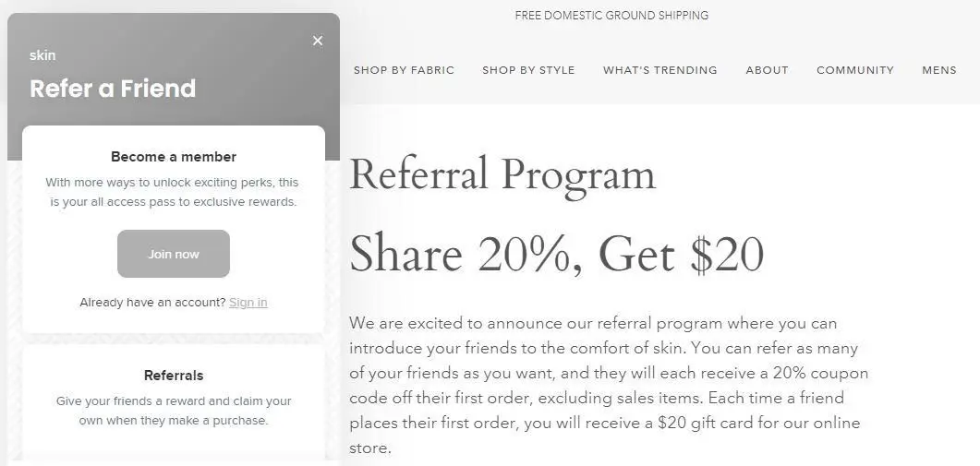Close the Refer a Friend panel
This screenshot has height=466, width=980.
click(x=318, y=41)
